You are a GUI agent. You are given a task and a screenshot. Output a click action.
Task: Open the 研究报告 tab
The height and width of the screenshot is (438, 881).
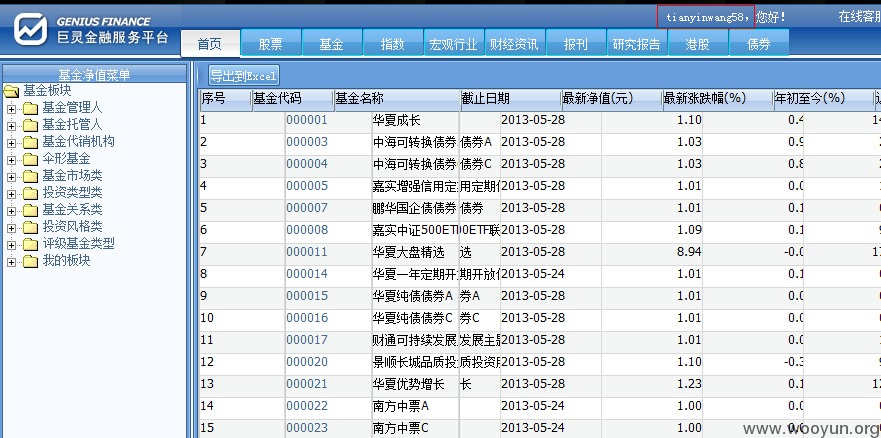pos(637,43)
